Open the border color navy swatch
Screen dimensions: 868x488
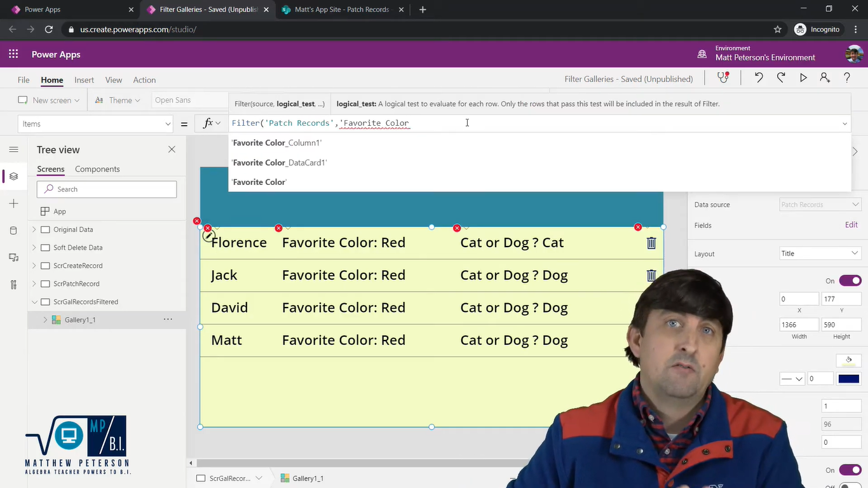849,379
